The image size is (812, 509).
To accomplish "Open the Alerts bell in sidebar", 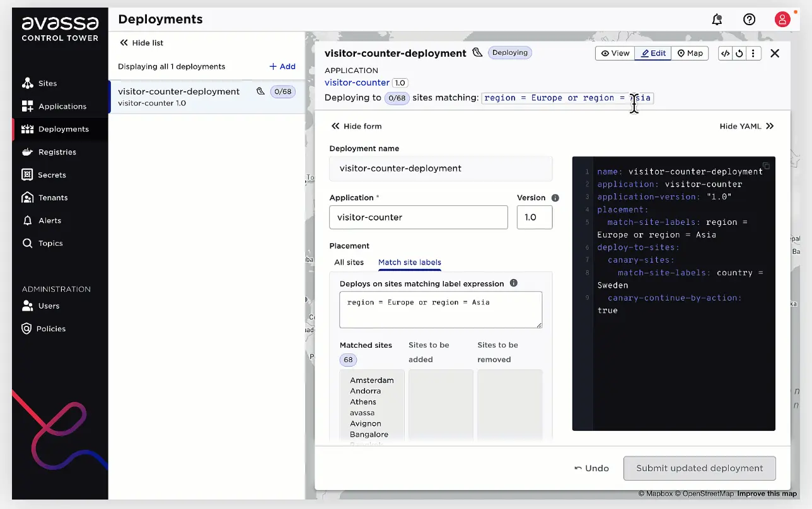I will pyautogui.click(x=27, y=220).
